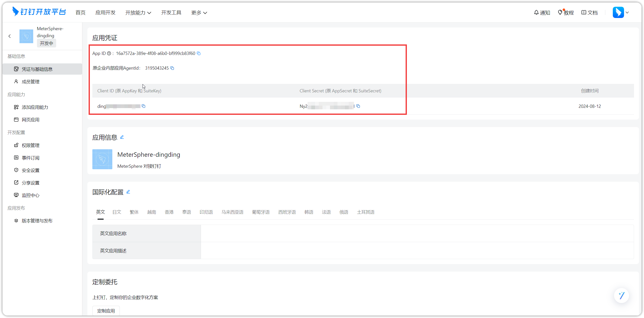Edit the 国际化配置 section

tap(128, 192)
